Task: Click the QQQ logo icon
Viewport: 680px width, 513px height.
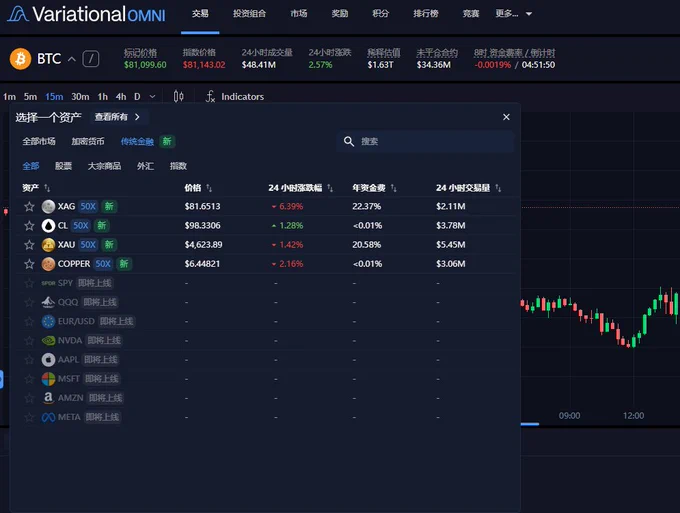Action: coord(48,302)
